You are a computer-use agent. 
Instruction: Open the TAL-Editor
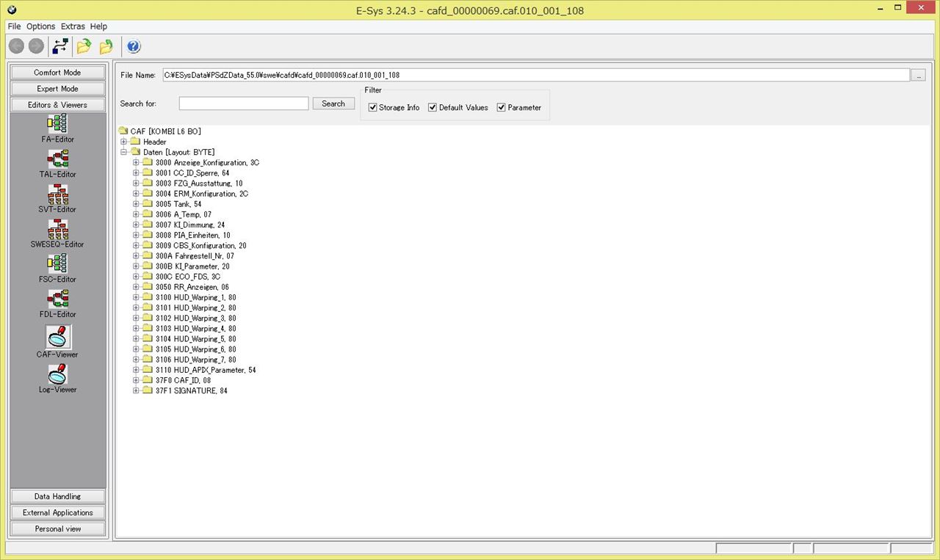tap(58, 163)
